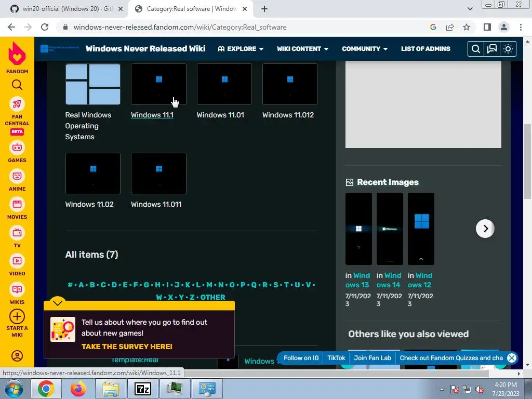Click the wiki logo image
Image resolution: width=532 pixels, height=399 pixels.
click(x=60, y=48)
